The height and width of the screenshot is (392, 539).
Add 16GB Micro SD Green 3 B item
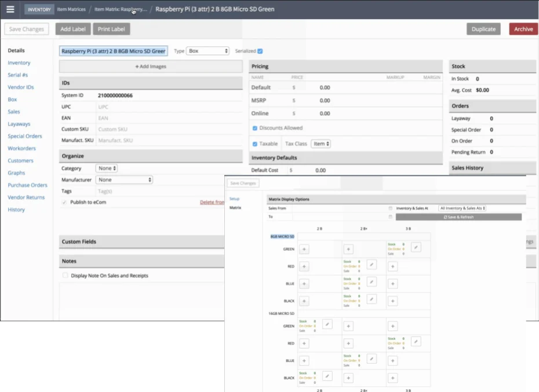[392, 326]
